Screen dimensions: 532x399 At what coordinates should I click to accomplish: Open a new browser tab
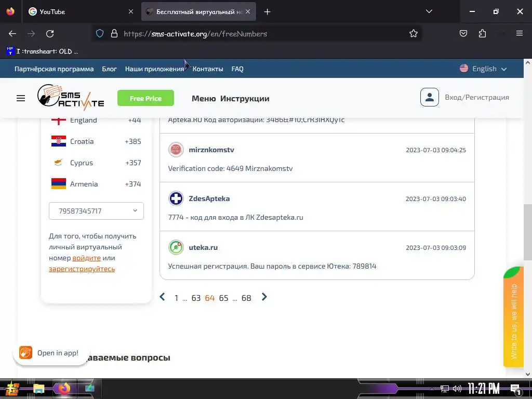[x=268, y=12]
